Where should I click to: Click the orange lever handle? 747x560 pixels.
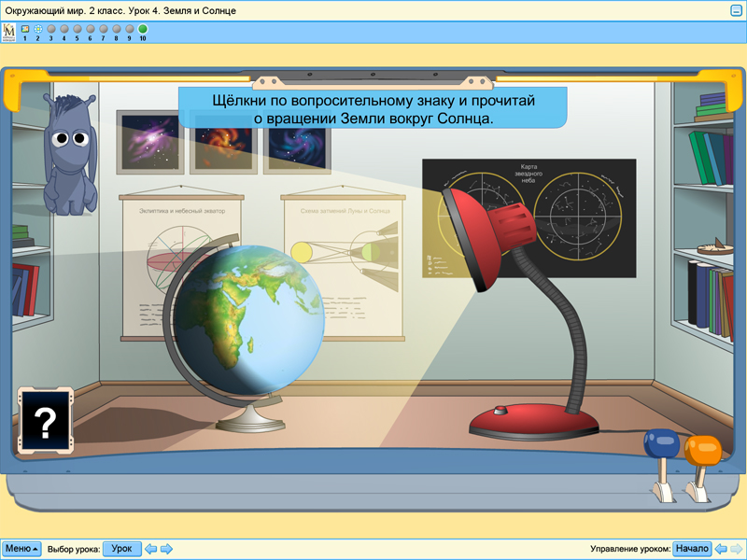pos(702,450)
